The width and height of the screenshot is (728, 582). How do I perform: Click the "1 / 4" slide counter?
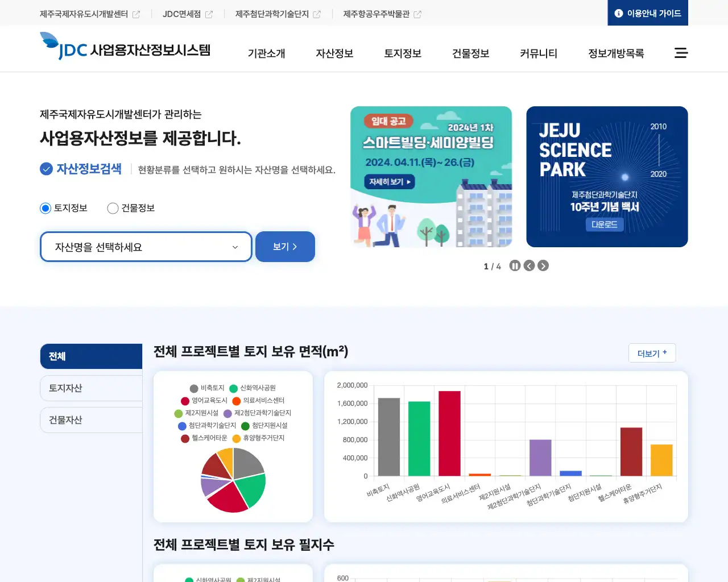[x=493, y=266]
